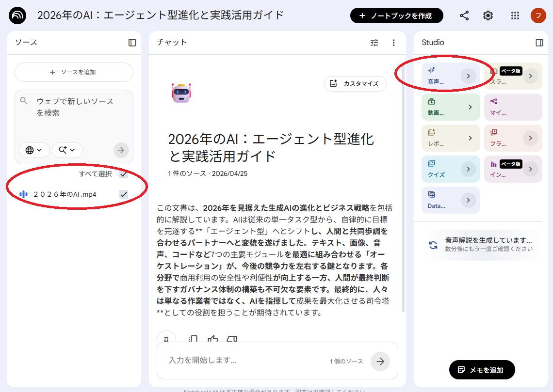Expand the 音声 tile arrow options
The width and height of the screenshot is (553, 392).
(468, 76)
